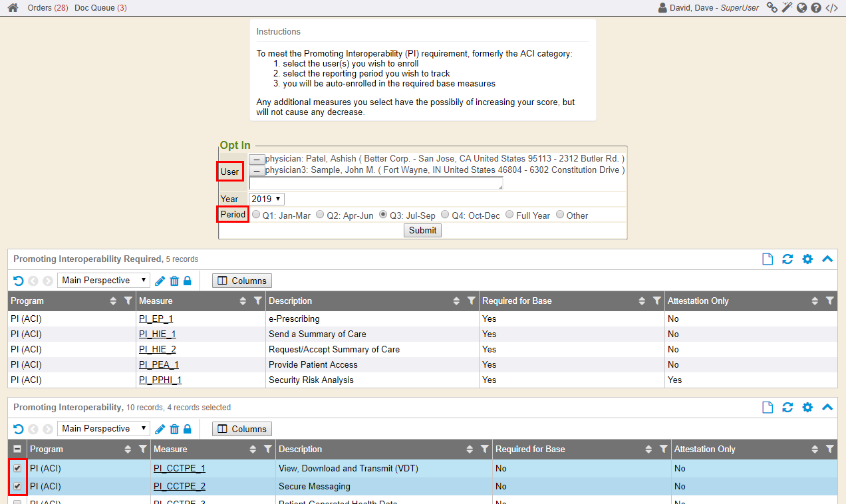Image resolution: width=846 pixels, height=504 pixels.
Task: Open settings gear for Promoting Interoperability Required
Action: 807,259
